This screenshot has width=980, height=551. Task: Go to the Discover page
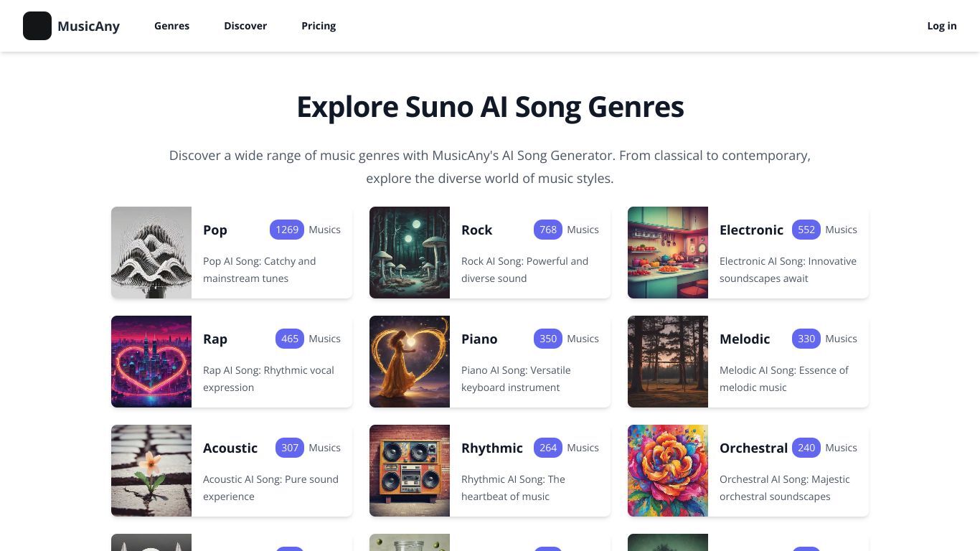point(245,26)
